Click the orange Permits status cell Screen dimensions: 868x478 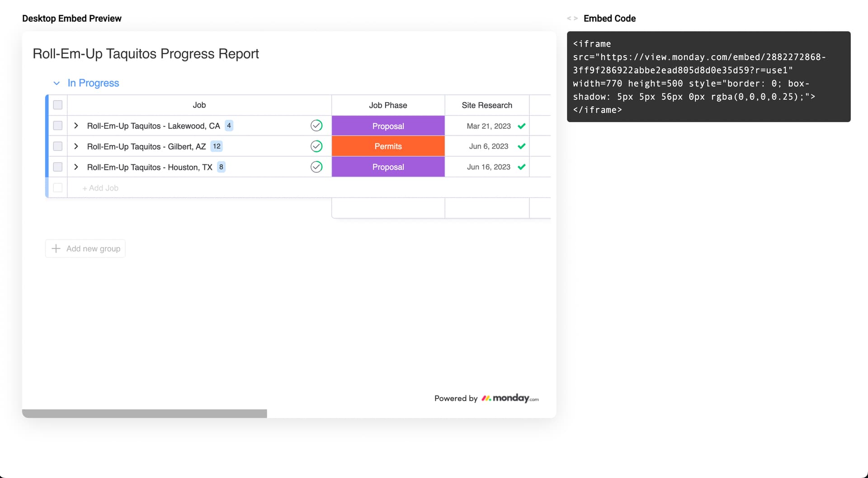pos(388,146)
